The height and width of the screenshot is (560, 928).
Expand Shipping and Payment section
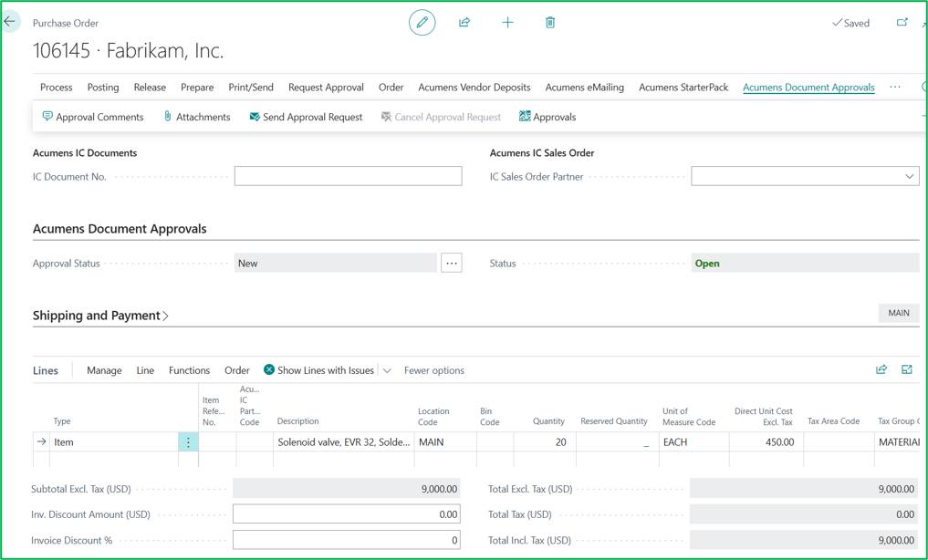pyautogui.click(x=100, y=316)
